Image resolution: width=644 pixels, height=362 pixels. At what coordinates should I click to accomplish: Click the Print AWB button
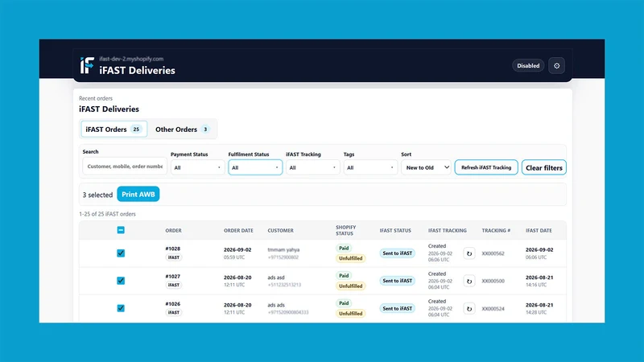coord(138,194)
